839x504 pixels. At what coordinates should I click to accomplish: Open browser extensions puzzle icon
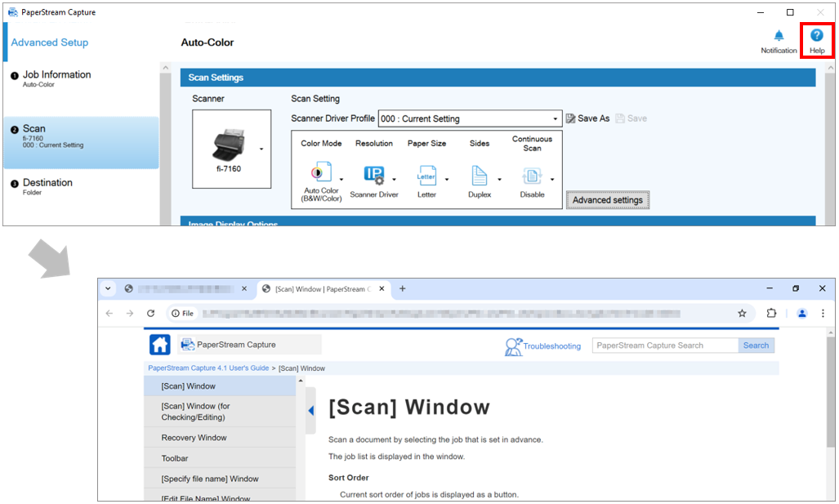coord(771,314)
